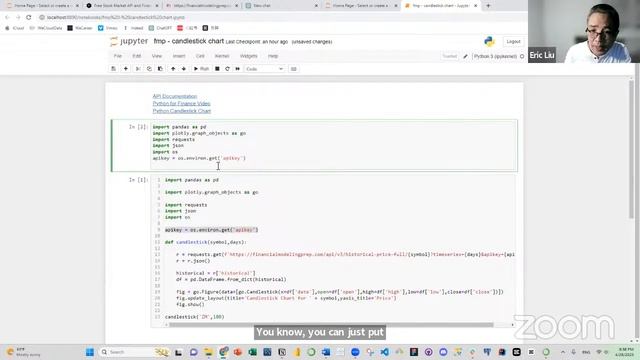Click the horizontal scrollbar of second cell
The height and width of the screenshot is (360, 640).
point(331,325)
